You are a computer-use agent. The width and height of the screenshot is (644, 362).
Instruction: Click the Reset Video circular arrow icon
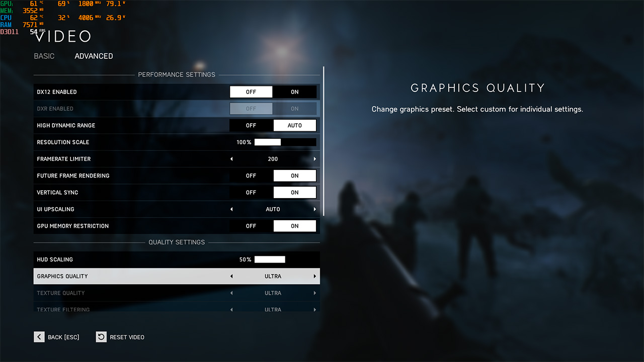101,337
